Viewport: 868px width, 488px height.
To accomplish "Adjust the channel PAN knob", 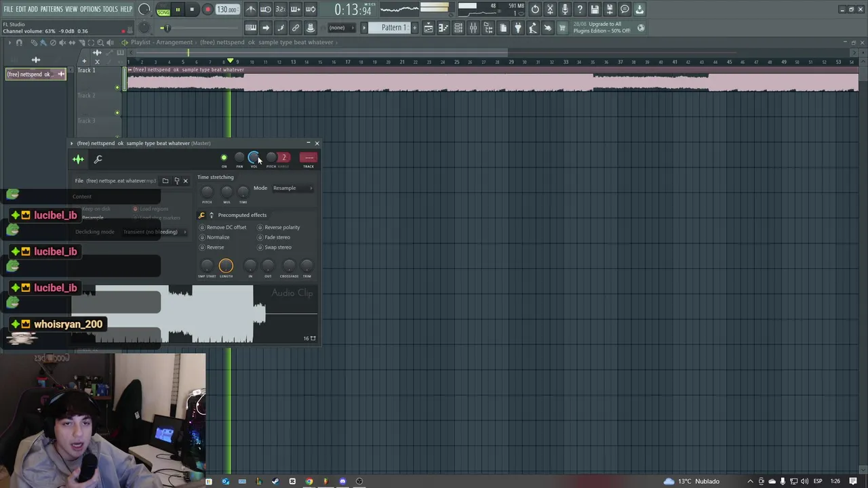I will pyautogui.click(x=239, y=158).
